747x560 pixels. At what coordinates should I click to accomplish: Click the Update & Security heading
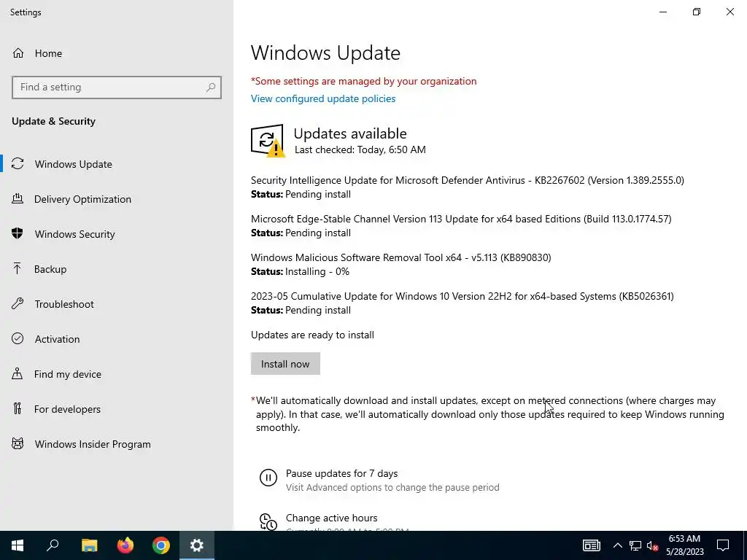tap(53, 121)
